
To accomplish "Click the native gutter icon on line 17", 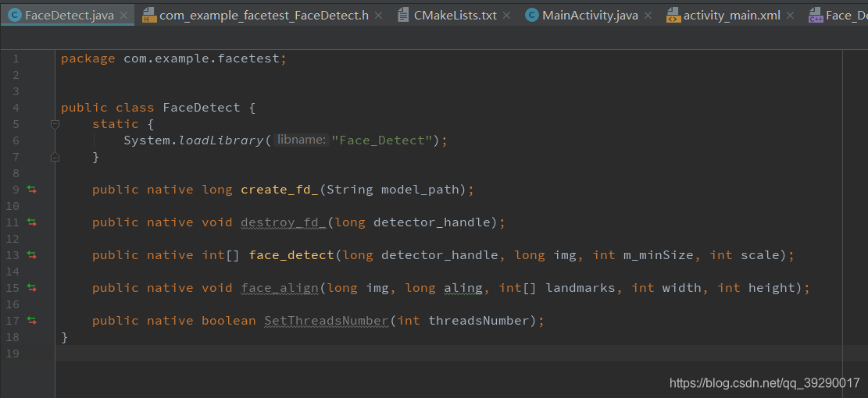I will (32, 321).
